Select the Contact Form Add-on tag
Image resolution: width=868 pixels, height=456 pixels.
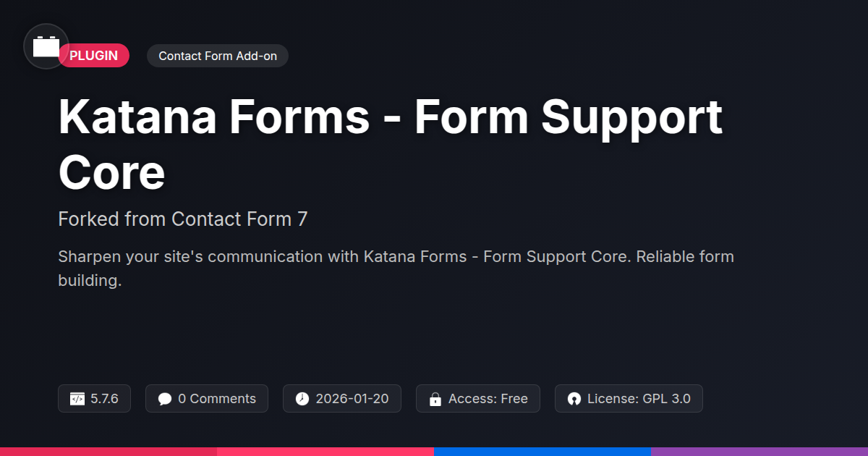coord(218,56)
